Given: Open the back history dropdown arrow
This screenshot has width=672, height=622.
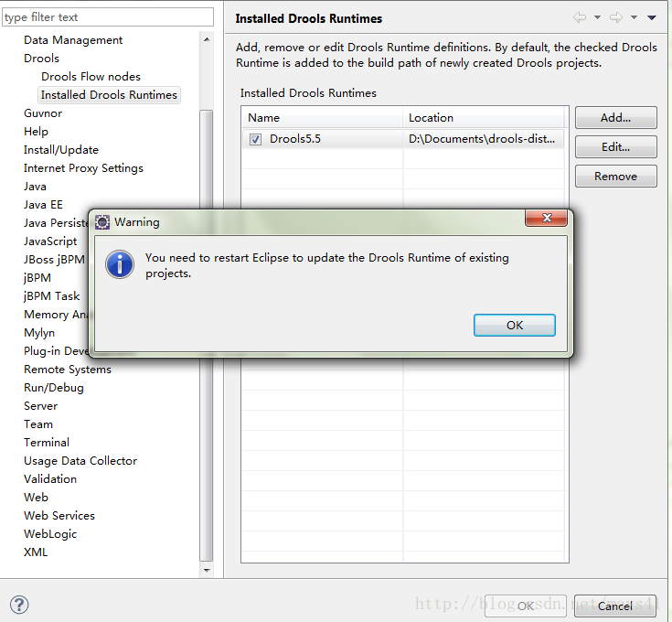Looking at the screenshot, I should tap(597, 17).
